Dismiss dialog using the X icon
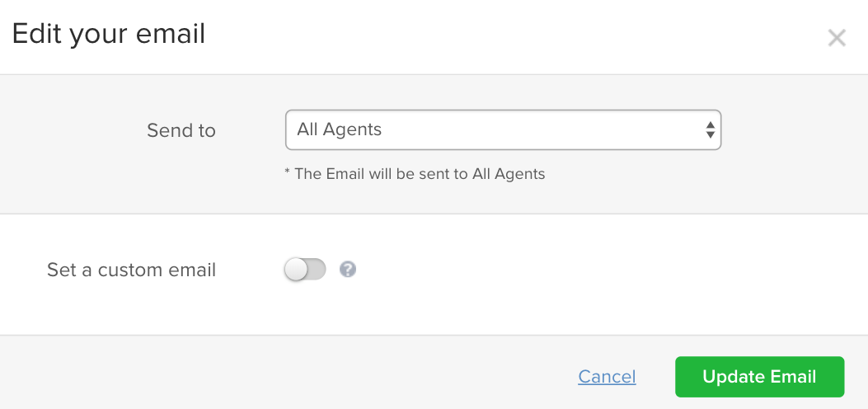 (837, 38)
